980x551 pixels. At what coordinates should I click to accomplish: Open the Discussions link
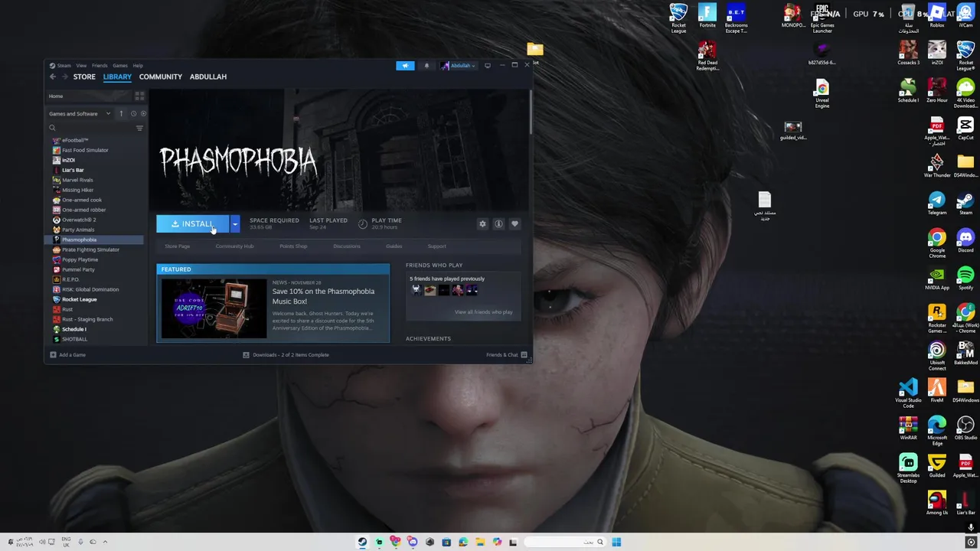point(347,246)
